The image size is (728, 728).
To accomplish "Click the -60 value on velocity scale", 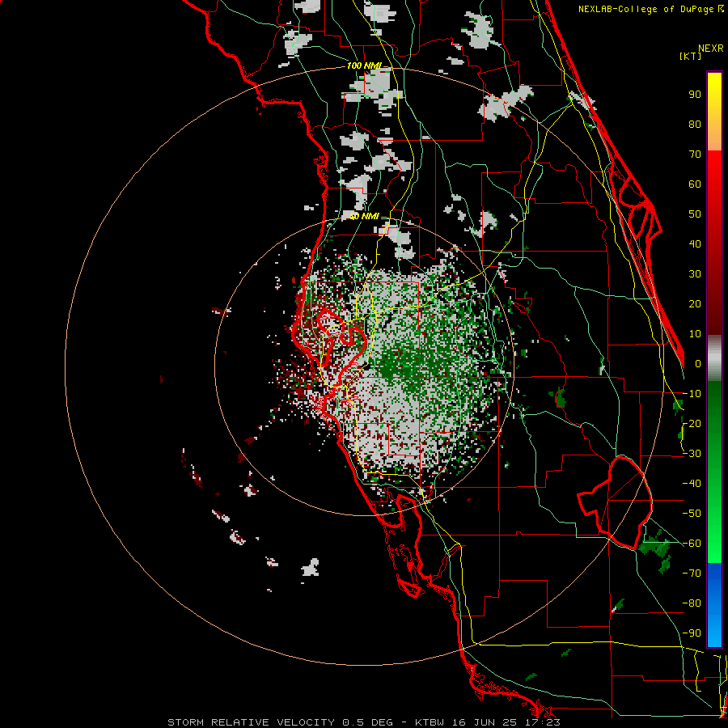I will tap(692, 544).
